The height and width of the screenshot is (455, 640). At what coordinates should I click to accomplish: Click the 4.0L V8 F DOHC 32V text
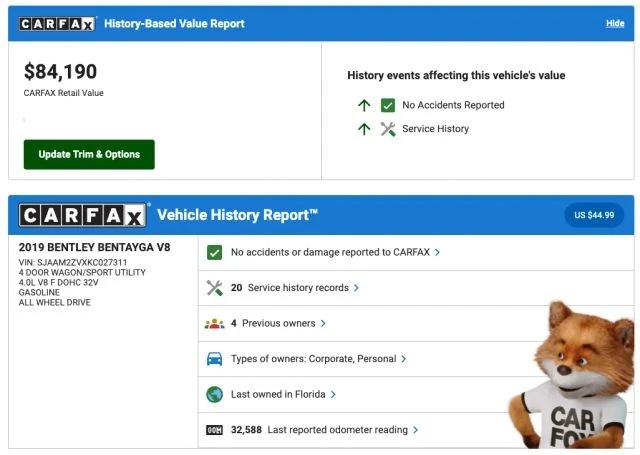58,282
